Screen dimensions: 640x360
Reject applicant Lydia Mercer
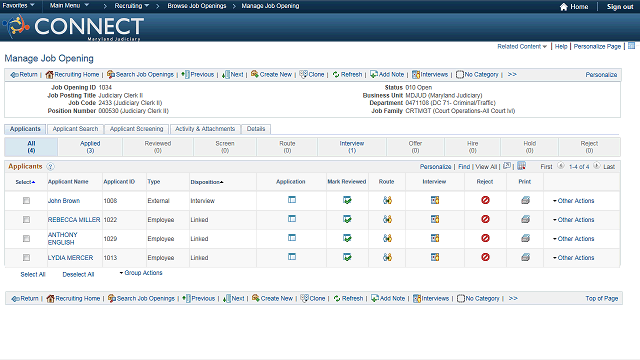pos(485,257)
